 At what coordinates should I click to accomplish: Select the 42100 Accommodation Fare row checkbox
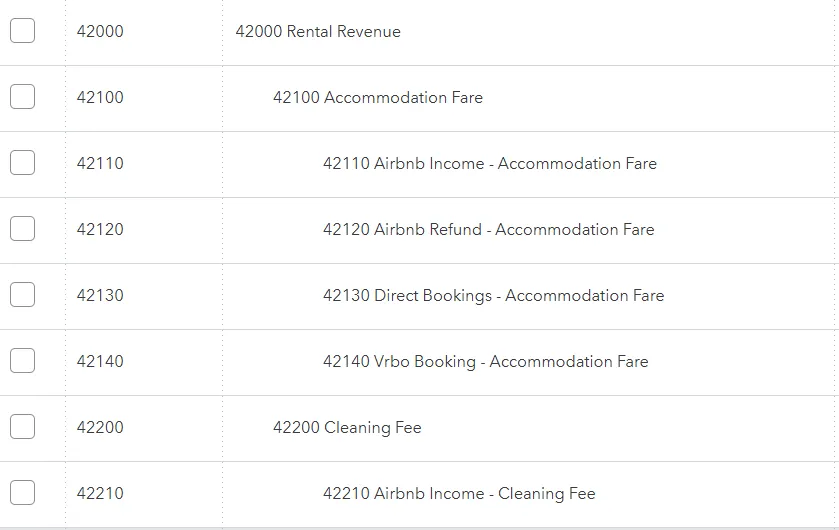point(22,97)
